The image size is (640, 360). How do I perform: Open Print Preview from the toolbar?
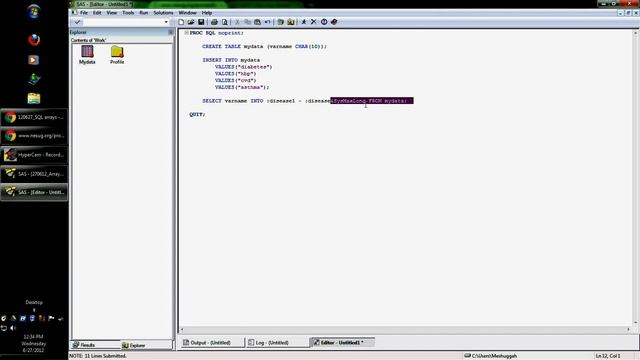(x=224, y=22)
